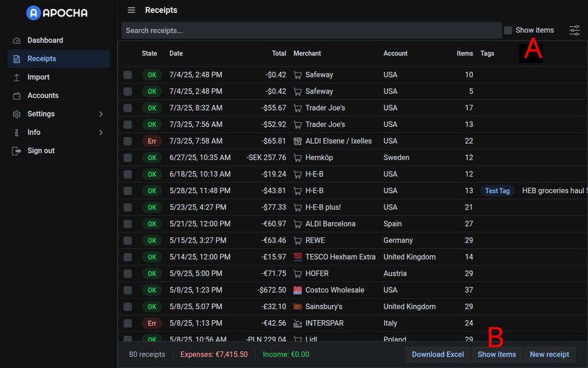Click the Income €0.00 total
This screenshot has width=588, height=368.
(286, 354)
